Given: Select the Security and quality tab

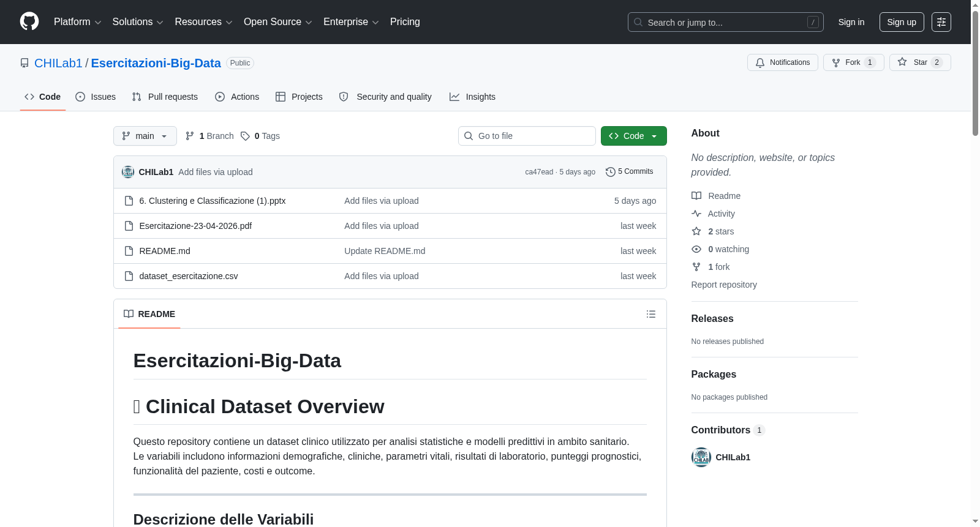Looking at the screenshot, I should [x=385, y=97].
